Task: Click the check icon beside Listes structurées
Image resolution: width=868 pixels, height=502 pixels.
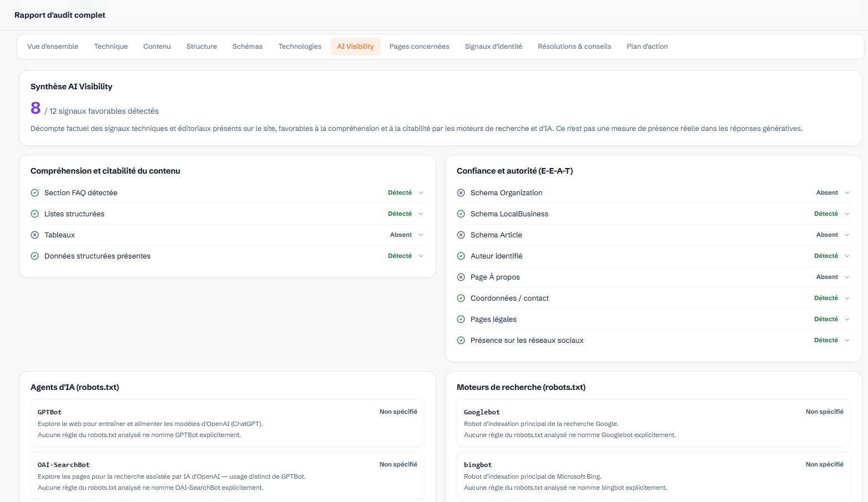Action: click(34, 214)
